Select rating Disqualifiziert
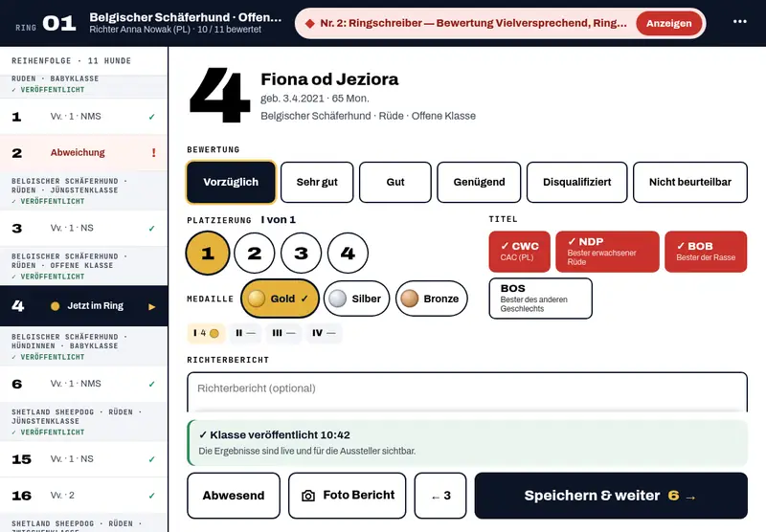The width and height of the screenshot is (766, 532). [577, 182]
